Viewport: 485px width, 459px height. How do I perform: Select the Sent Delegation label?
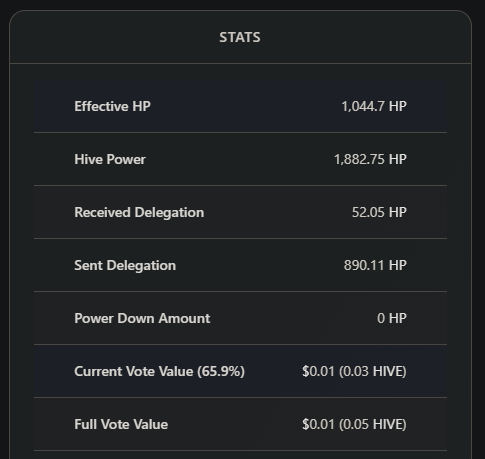[125, 266]
